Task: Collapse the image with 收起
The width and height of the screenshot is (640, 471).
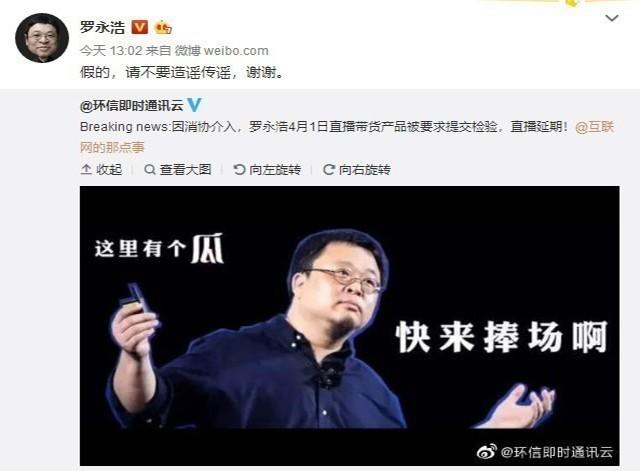Action: pyautogui.click(x=101, y=169)
